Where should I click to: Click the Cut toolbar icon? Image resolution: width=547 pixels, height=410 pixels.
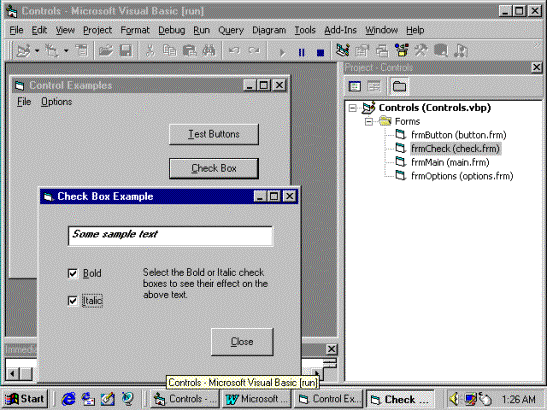tap(150, 51)
